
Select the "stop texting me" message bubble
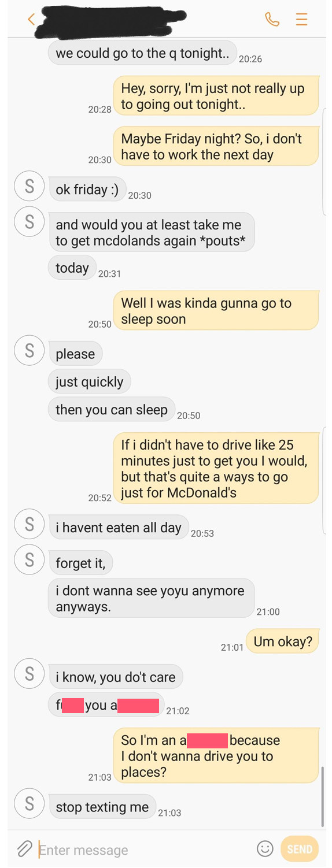click(x=102, y=807)
